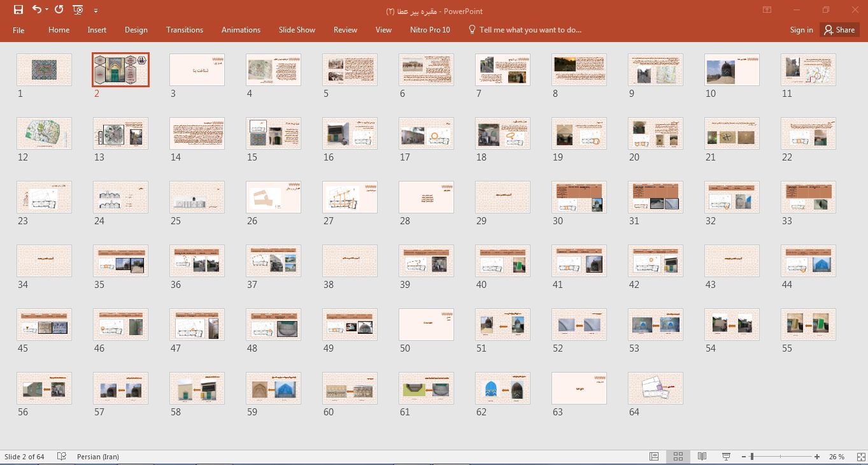Go to the Slide Show tab
The width and height of the screenshot is (868, 465).
[297, 30]
